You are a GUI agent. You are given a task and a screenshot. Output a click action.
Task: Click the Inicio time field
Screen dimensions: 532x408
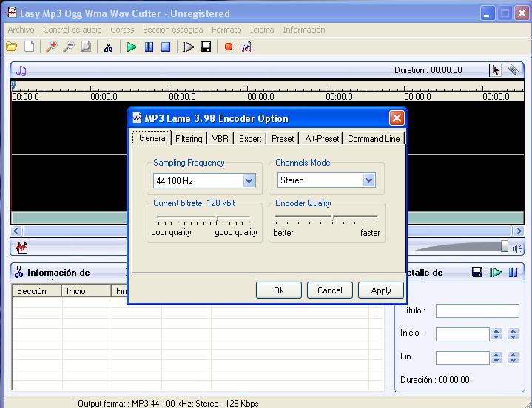(x=462, y=334)
